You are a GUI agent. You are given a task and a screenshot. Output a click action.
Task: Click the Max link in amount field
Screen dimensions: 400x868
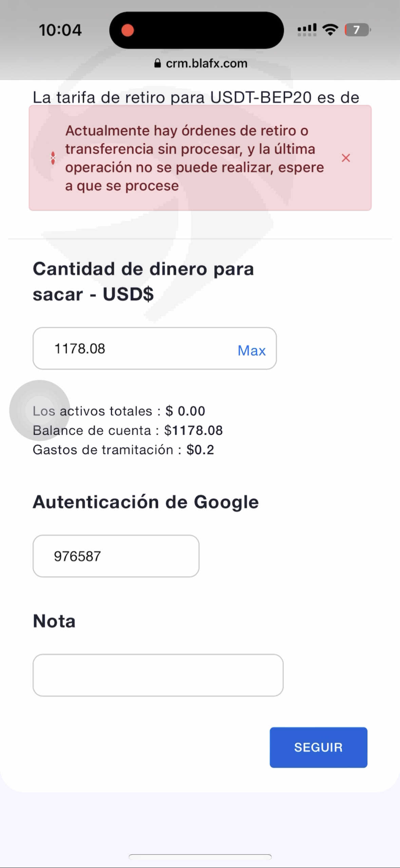251,350
